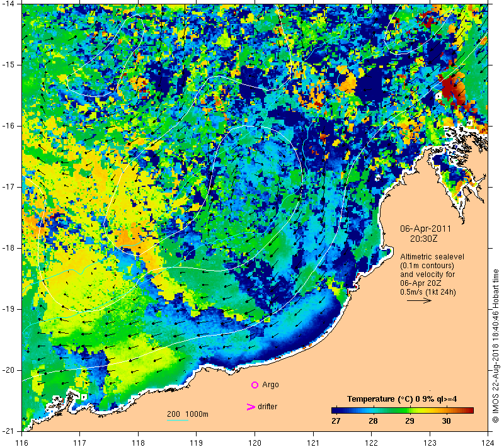Screen dimensions: 504x447
Task: Click the longitude label '116'
Action: point(21,443)
